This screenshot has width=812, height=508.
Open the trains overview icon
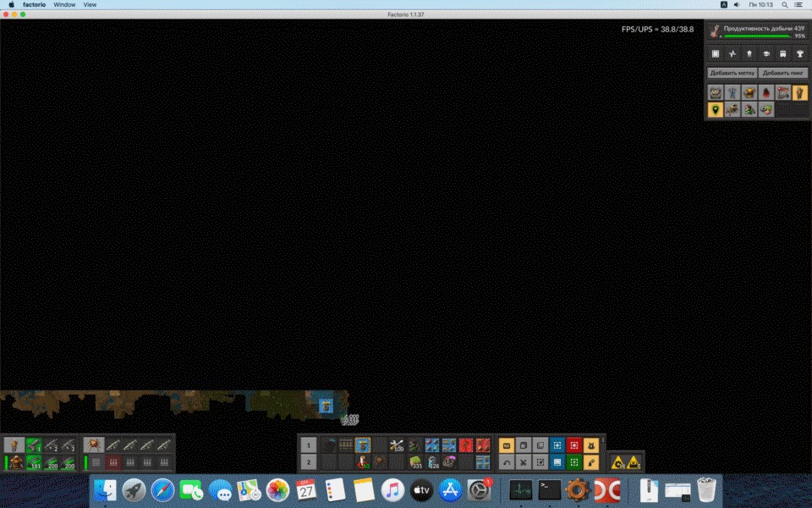click(x=782, y=53)
